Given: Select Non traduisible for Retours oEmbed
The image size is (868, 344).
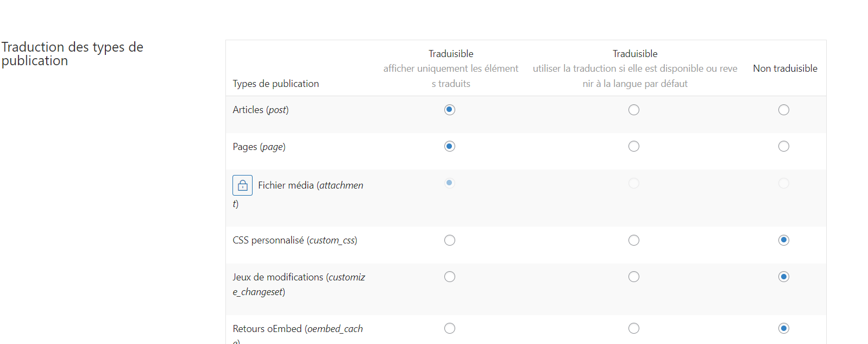Looking at the screenshot, I should [x=784, y=328].
